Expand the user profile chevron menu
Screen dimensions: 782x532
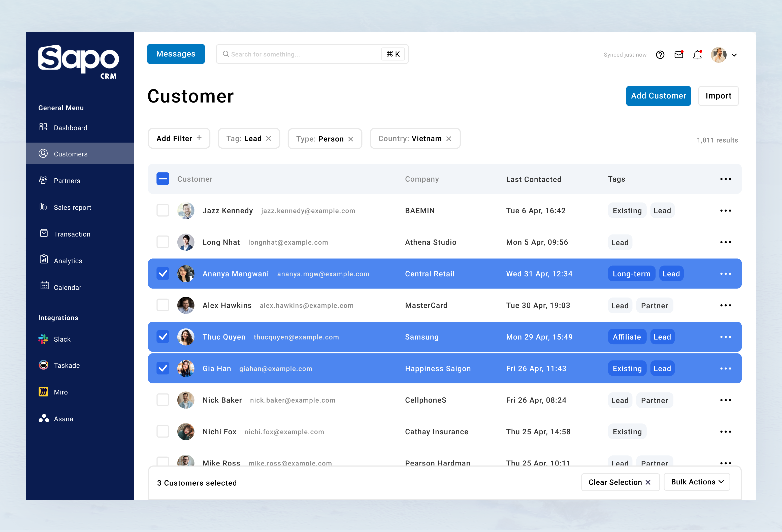(734, 55)
